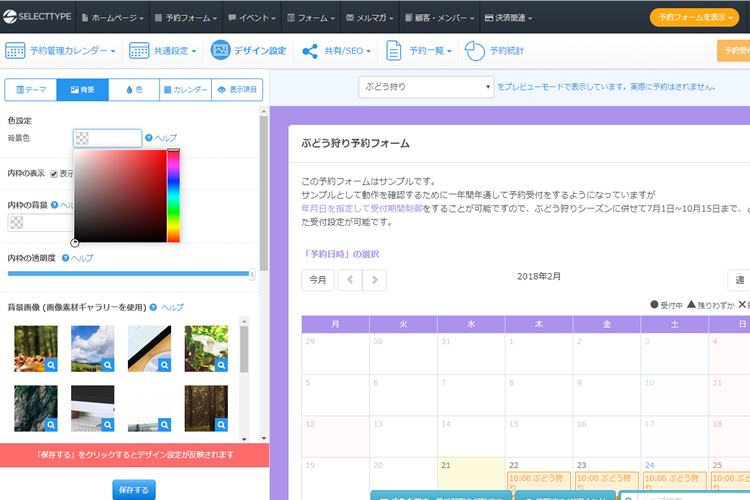Toggle the 内枠の表示 checkbox
Image resolution: width=750 pixels, height=500 pixels.
pos(54,173)
